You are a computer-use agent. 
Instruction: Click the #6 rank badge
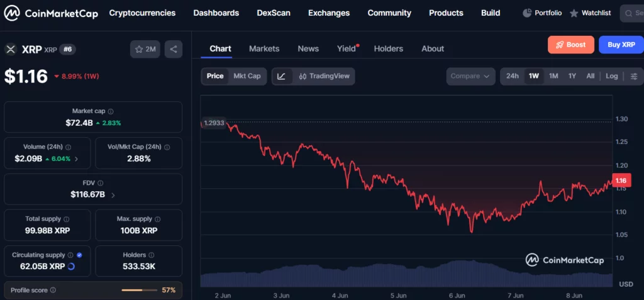point(68,50)
